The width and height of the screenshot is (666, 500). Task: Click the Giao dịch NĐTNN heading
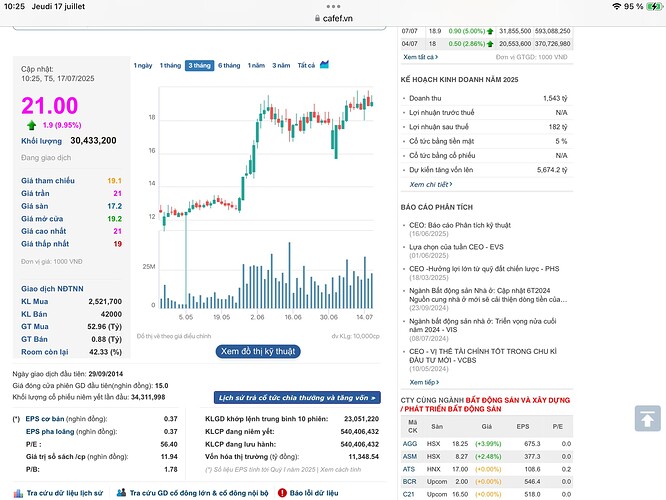(x=52, y=289)
